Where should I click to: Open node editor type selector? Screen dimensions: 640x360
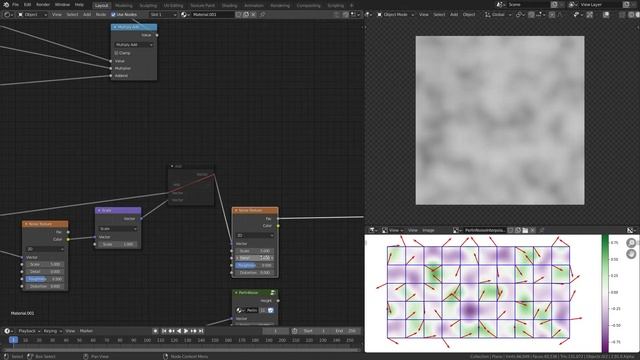click(x=8, y=15)
